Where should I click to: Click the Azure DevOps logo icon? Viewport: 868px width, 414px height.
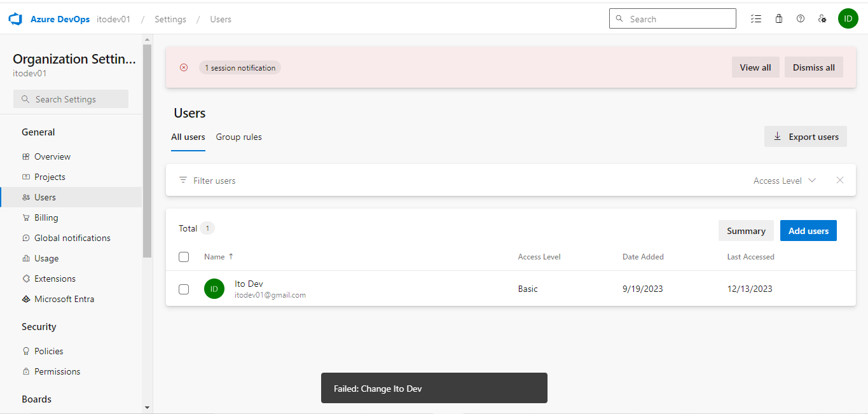tap(15, 19)
